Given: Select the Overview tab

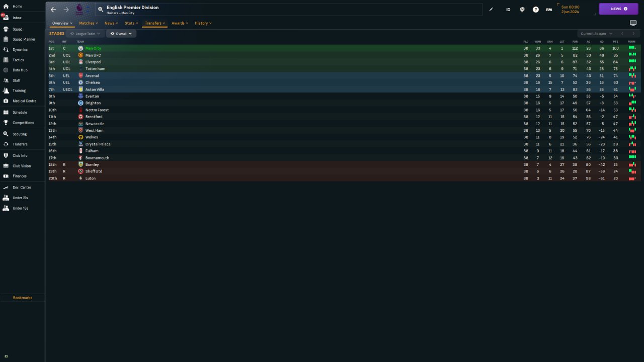Looking at the screenshot, I should pyautogui.click(x=62, y=23).
